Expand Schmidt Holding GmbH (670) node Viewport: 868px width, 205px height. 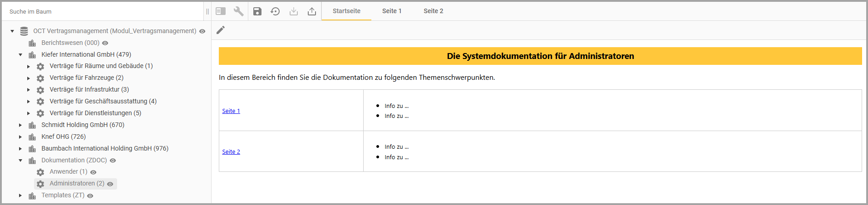coord(20,125)
